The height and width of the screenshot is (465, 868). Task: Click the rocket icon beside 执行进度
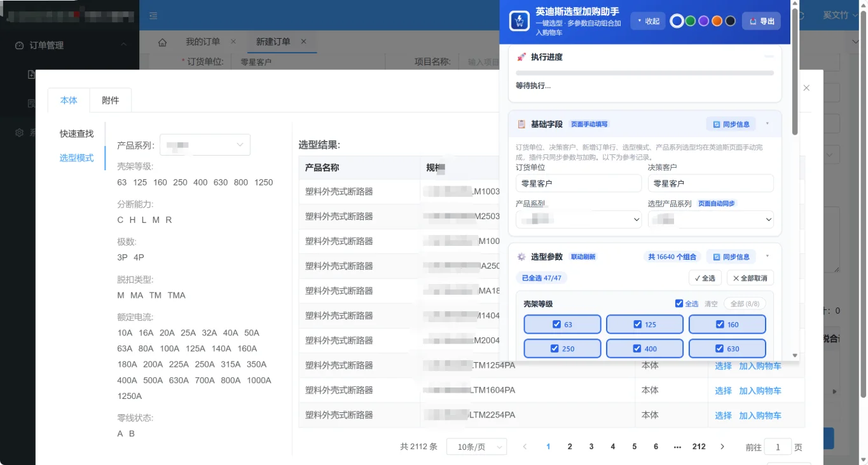pos(521,57)
